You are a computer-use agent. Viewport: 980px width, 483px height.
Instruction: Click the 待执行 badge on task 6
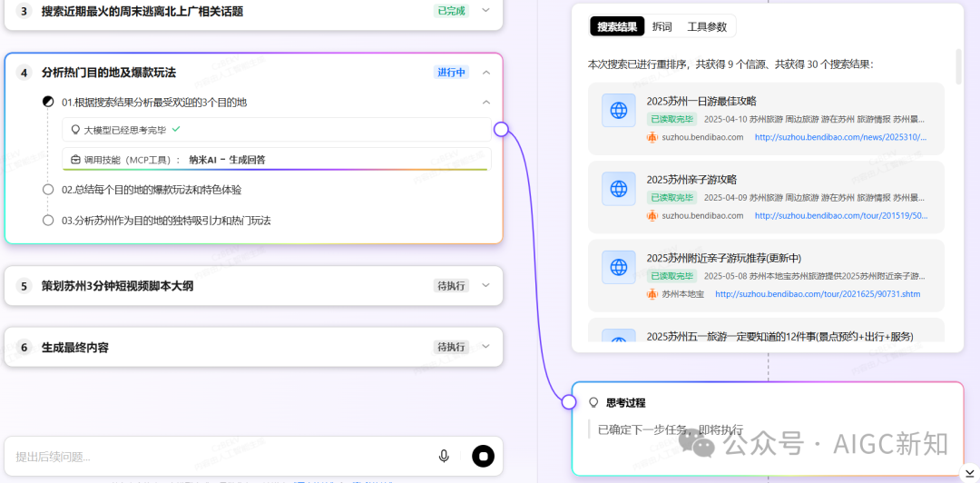pyautogui.click(x=451, y=347)
